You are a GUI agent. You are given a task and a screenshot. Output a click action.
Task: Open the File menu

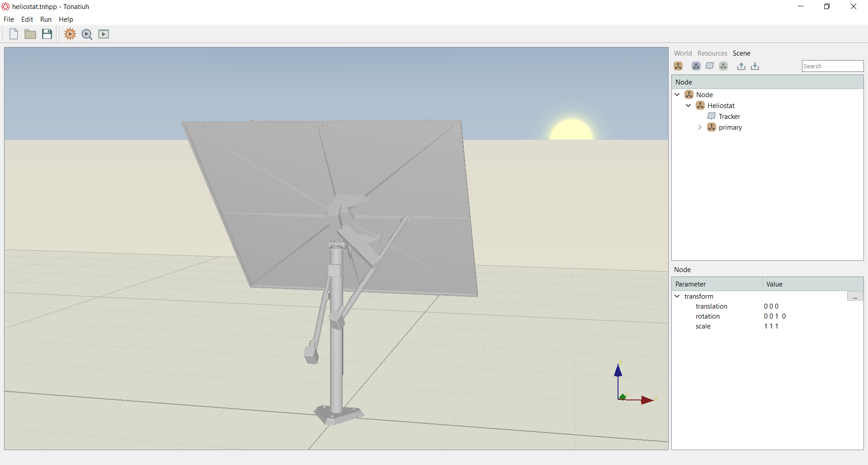9,19
